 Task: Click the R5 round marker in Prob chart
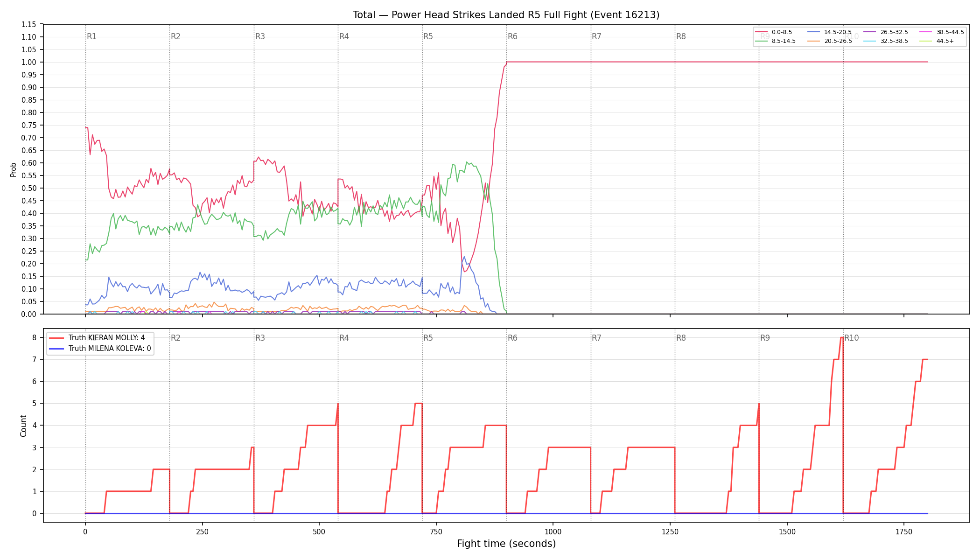coord(428,36)
